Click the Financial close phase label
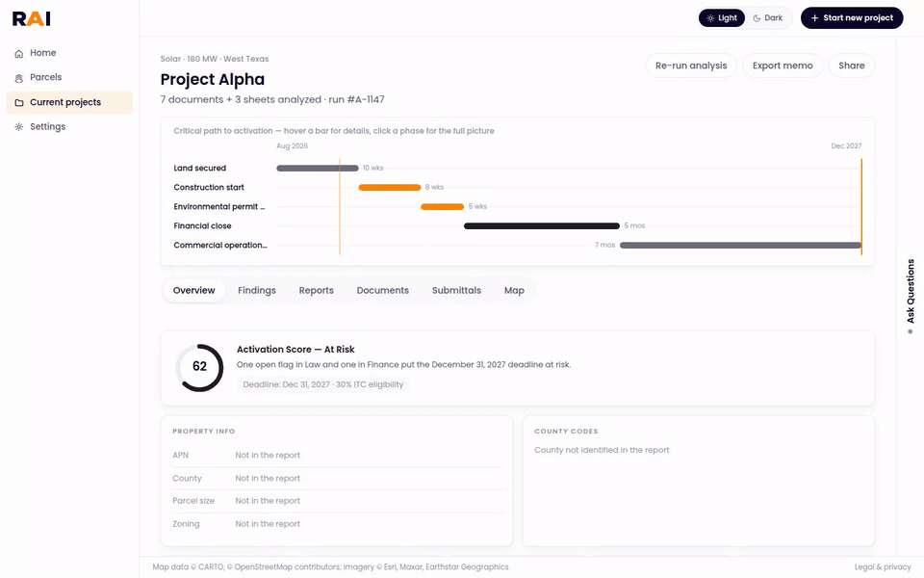Image resolution: width=924 pixels, height=578 pixels. [x=202, y=225]
